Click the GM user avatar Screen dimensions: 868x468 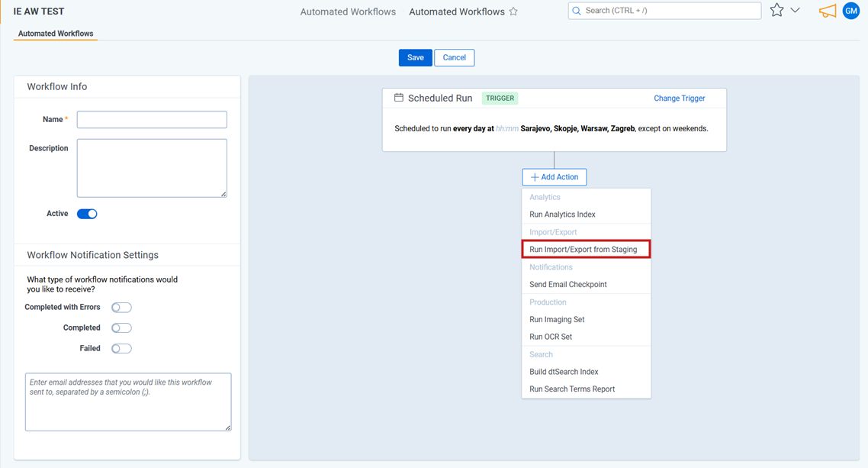click(x=851, y=11)
